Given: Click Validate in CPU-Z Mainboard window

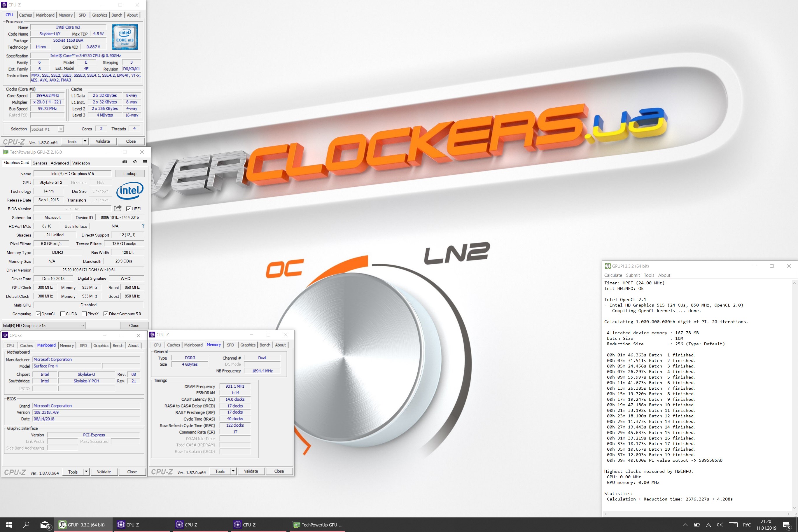Looking at the screenshot, I should click(104, 472).
